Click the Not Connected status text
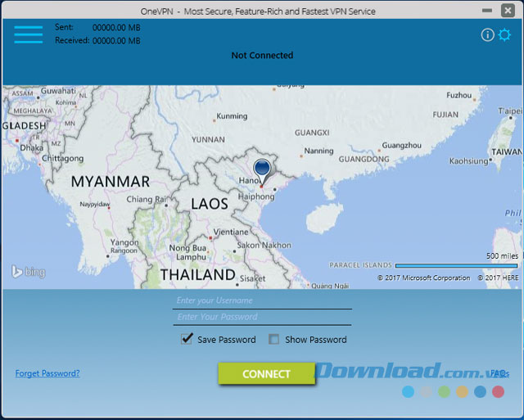This screenshot has height=420, width=524. click(262, 55)
